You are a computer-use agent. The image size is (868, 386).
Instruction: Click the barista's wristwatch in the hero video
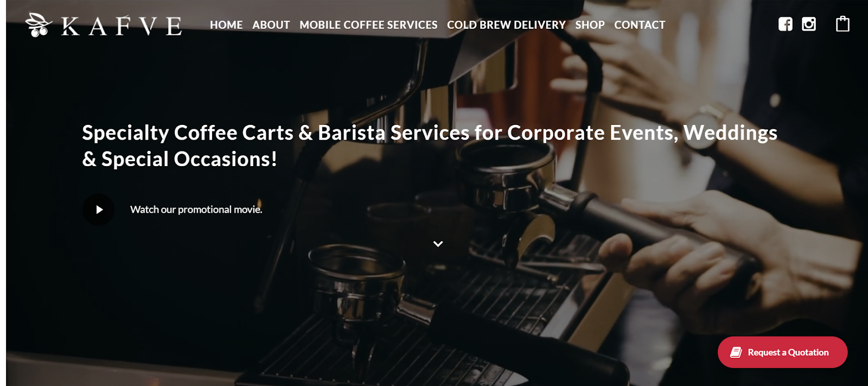click(705, 117)
